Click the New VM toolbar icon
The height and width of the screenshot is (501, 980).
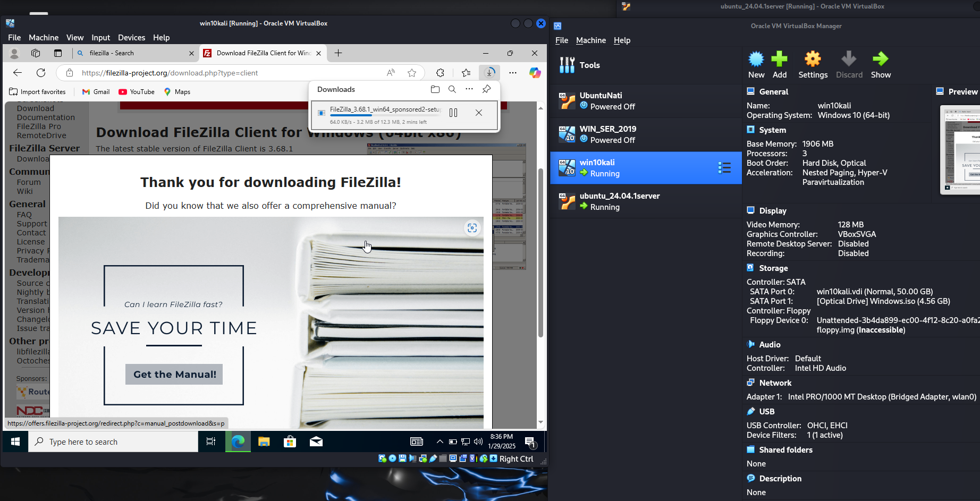coord(756,59)
